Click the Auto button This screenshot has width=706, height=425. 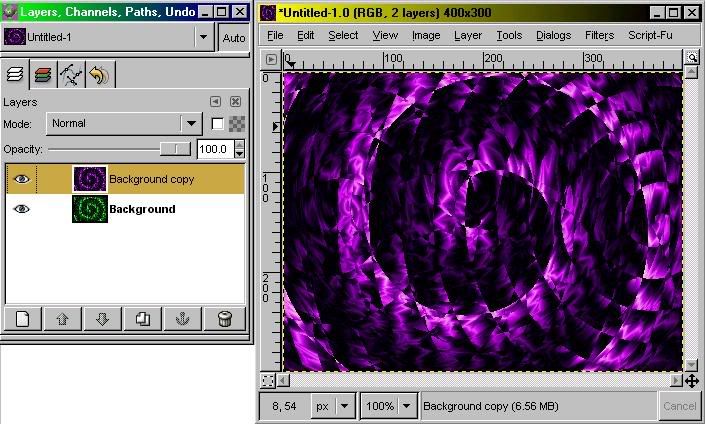[234, 38]
